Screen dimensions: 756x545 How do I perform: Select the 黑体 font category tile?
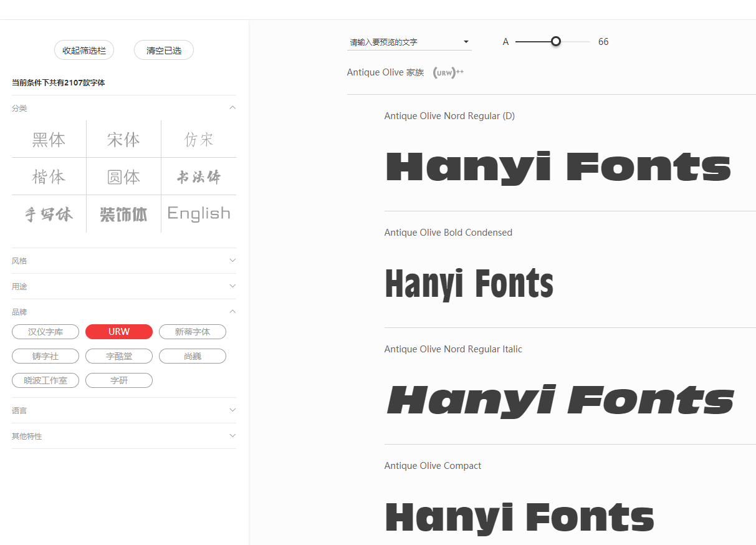(x=49, y=139)
